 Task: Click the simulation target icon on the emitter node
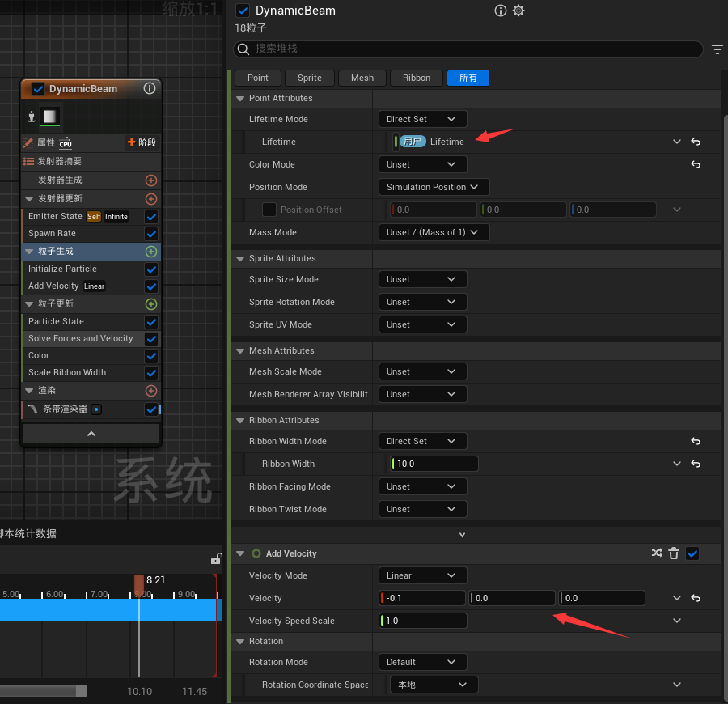32,116
